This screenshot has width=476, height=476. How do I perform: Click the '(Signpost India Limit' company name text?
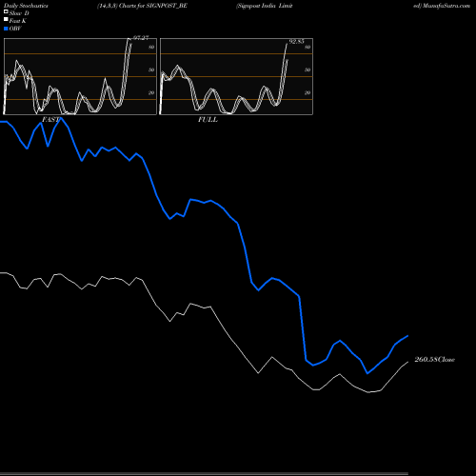tap(264, 6)
